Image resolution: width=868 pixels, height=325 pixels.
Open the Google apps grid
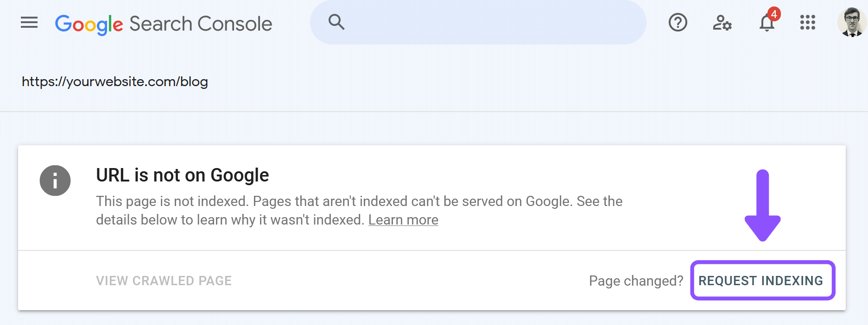(807, 22)
